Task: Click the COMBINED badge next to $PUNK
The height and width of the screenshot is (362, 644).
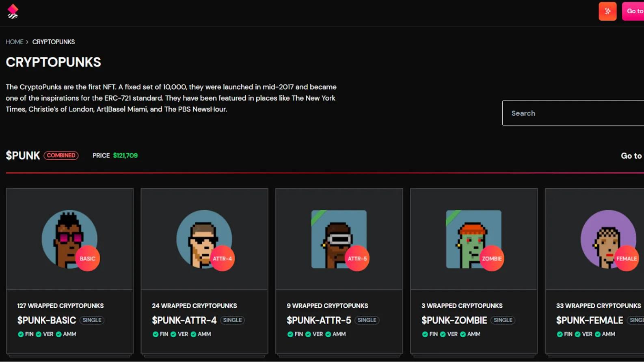Action: [61, 155]
